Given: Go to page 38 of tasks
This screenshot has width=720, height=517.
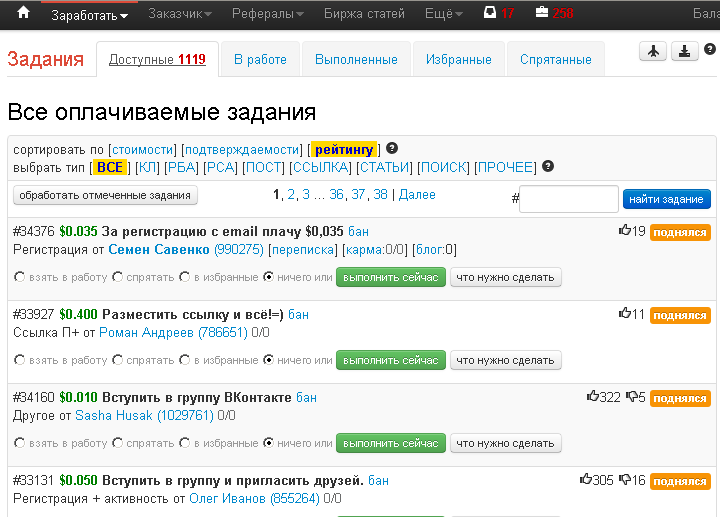Looking at the screenshot, I should pyautogui.click(x=380, y=195).
